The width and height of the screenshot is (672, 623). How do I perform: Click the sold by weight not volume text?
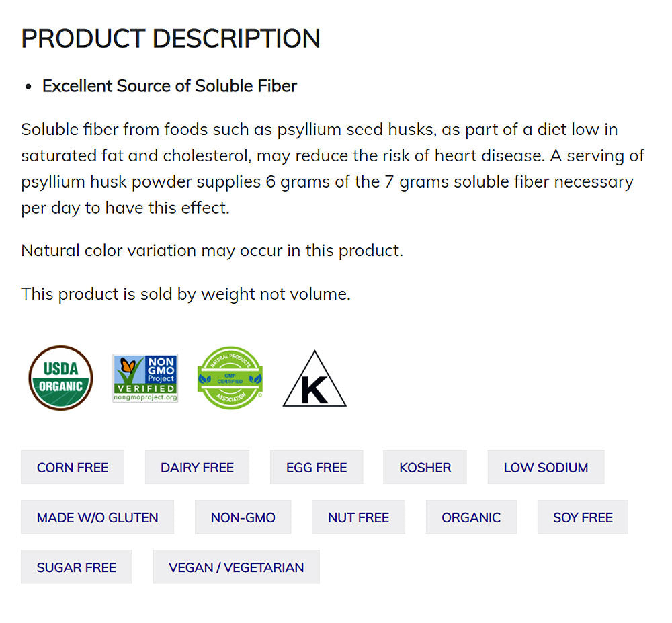pyautogui.click(x=185, y=294)
